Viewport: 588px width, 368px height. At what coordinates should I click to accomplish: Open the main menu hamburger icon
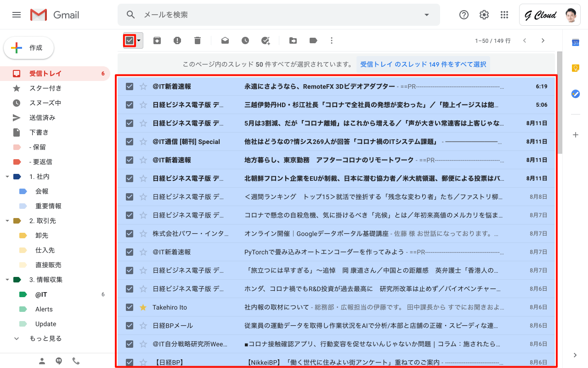click(x=17, y=15)
